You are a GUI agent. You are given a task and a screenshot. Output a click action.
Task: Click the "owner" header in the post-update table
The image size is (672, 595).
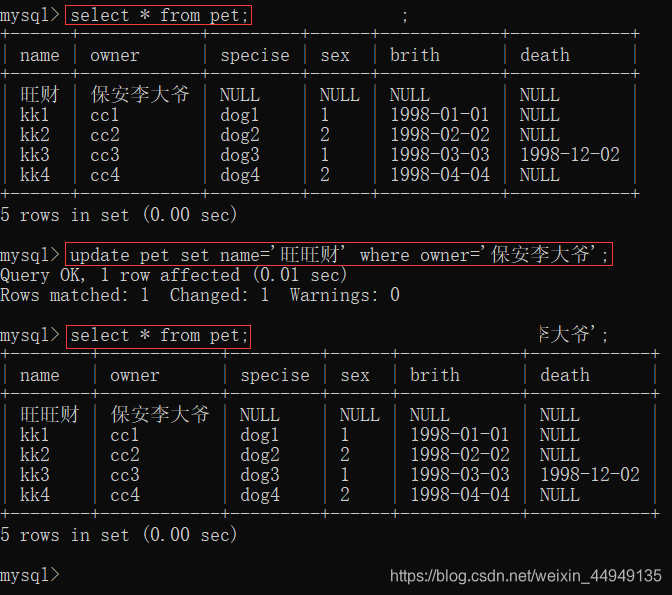[x=135, y=376]
